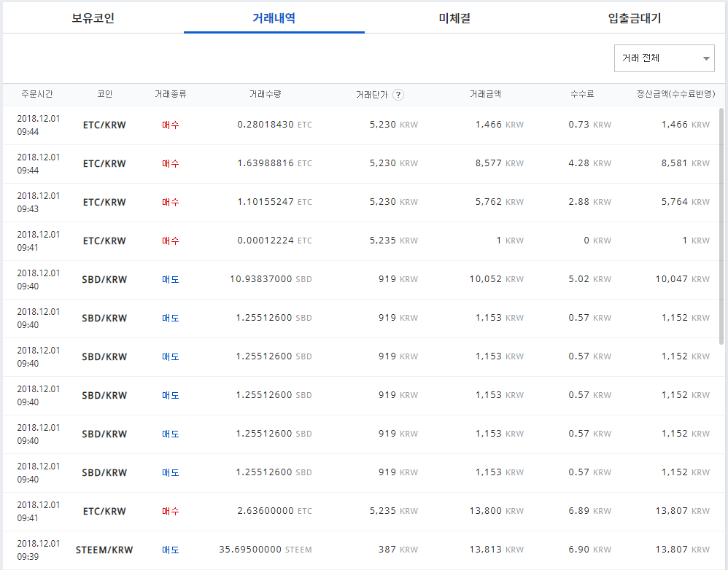
Task: Click the quantity 10.93837000 SBD
Action: pyautogui.click(x=271, y=279)
